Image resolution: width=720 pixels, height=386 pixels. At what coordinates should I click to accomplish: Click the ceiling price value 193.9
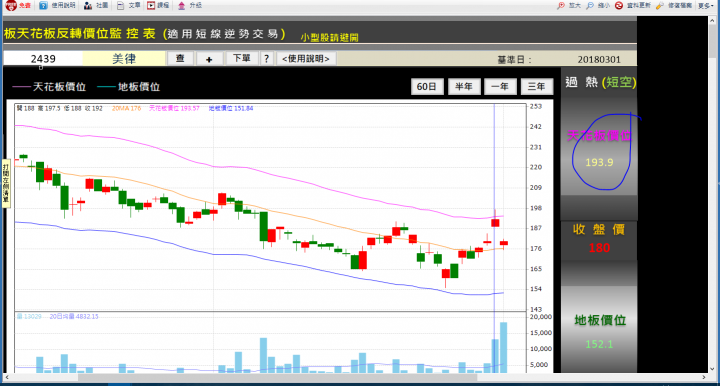pos(599,162)
